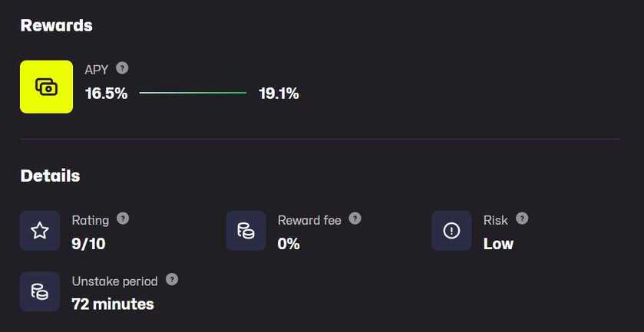This screenshot has width=644, height=332.
Task: Click the 0% reward fee value
Action: 289,244
